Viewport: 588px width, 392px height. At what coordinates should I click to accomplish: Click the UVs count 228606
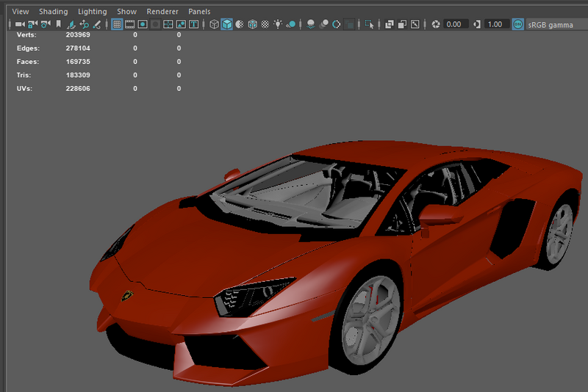[x=78, y=89]
